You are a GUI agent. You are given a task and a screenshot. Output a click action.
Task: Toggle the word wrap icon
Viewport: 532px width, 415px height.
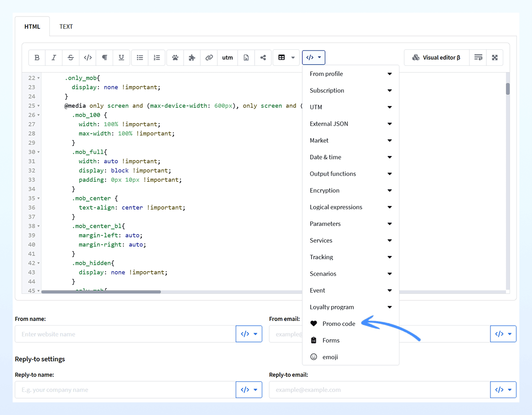pos(478,57)
